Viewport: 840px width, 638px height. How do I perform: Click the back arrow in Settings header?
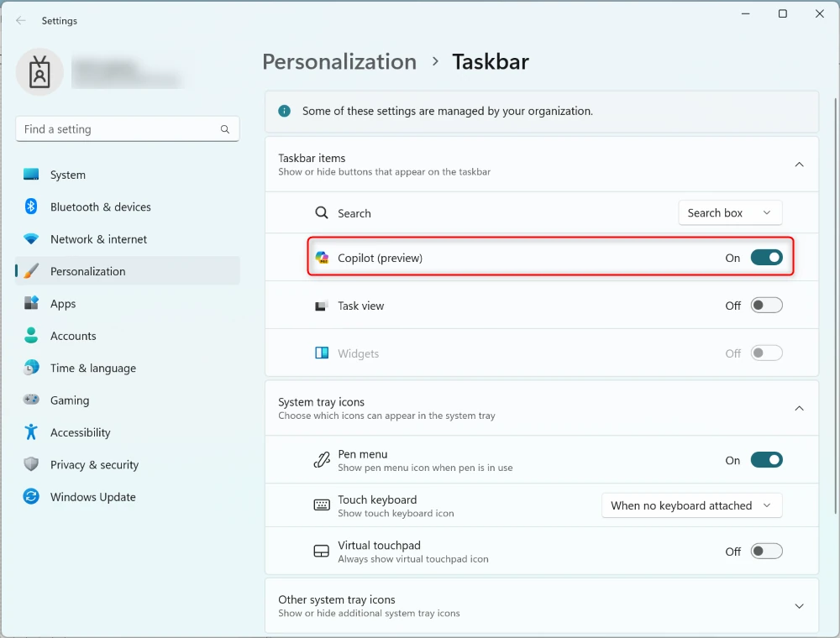click(x=21, y=20)
